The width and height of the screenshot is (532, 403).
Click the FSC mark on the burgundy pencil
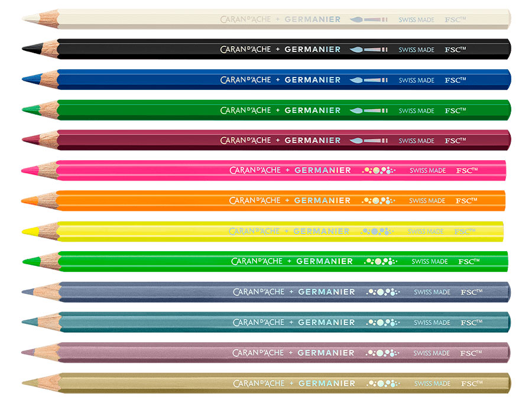point(455,141)
